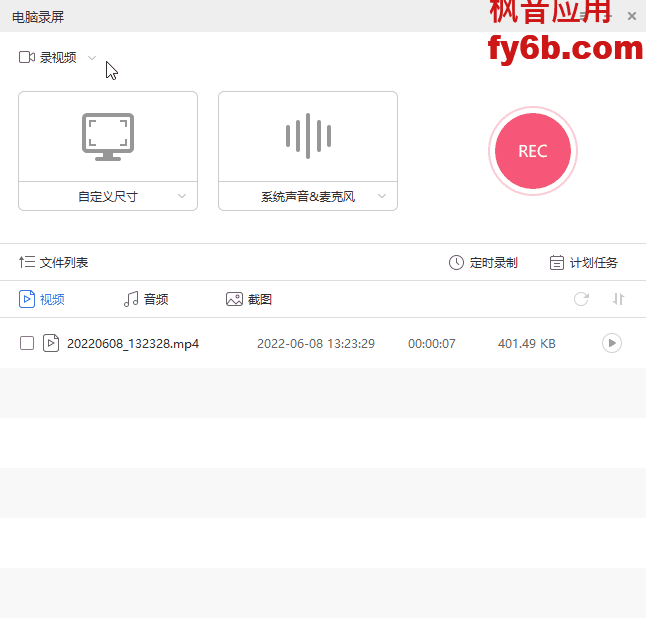Click the music note audio icon
646x637 pixels.
point(131,299)
